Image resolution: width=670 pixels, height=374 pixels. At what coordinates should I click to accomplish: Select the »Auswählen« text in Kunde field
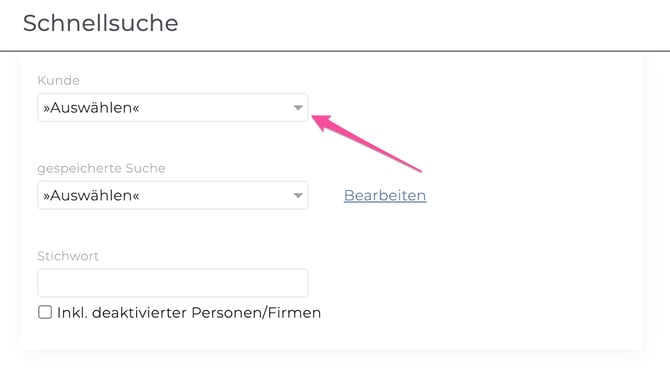tap(91, 108)
